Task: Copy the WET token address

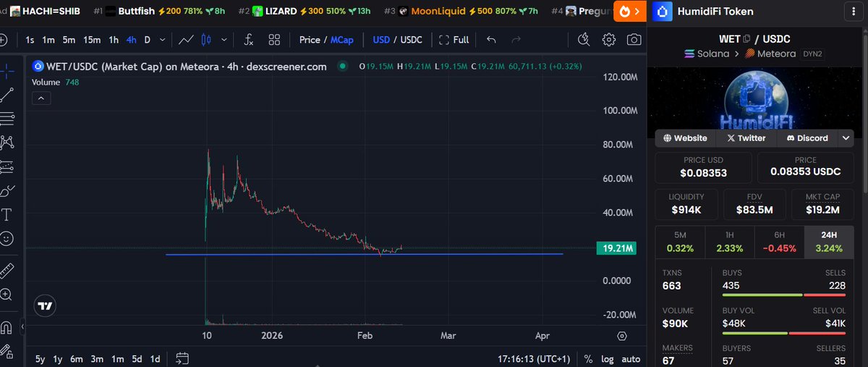Action: (x=747, y=39)
